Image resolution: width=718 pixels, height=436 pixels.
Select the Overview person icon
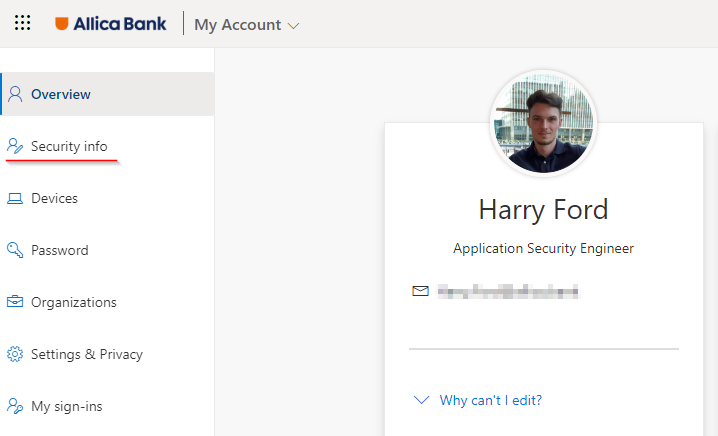15,94
